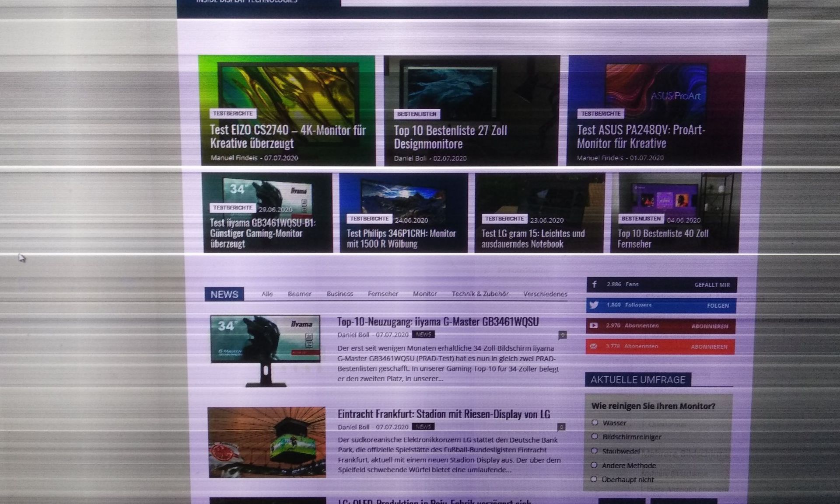Click the YouTube play icon
The width and height of the screenshot is (840, 504).
point(594,326)
